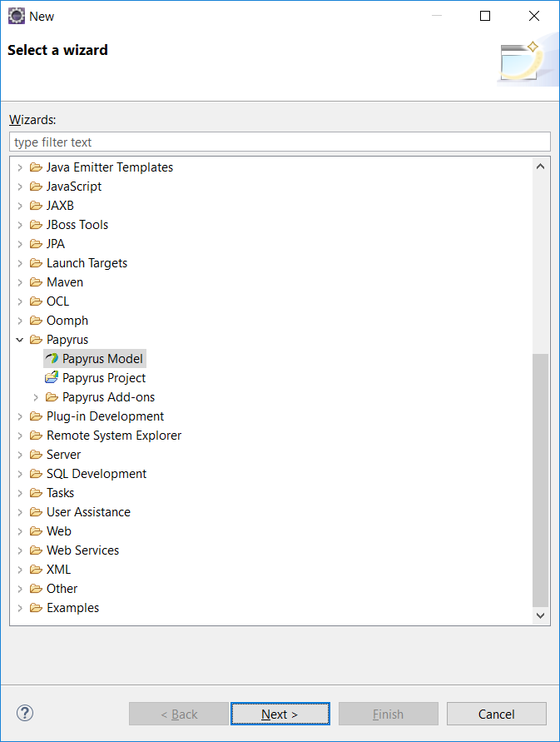Click the Papyrus Add-ons folder icon
Image resolution: width=560 pixels, height=742 pixels.
[52, 397]
